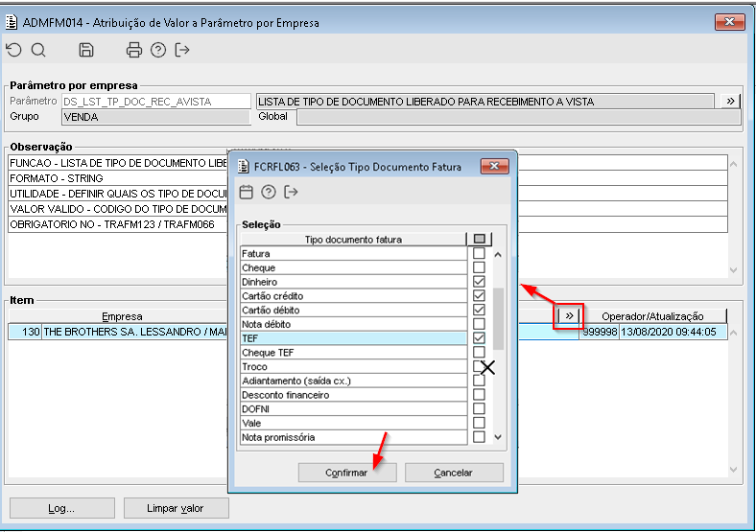The image size is (756, 532).
Task: Click the save diskette icon
Action: click(x=86, y=50)
